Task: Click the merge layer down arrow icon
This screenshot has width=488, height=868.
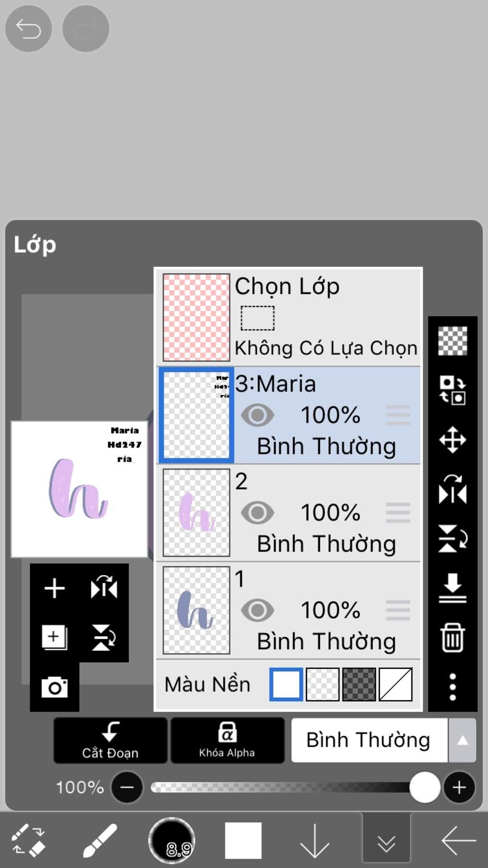Action: (x=452, y=588)
